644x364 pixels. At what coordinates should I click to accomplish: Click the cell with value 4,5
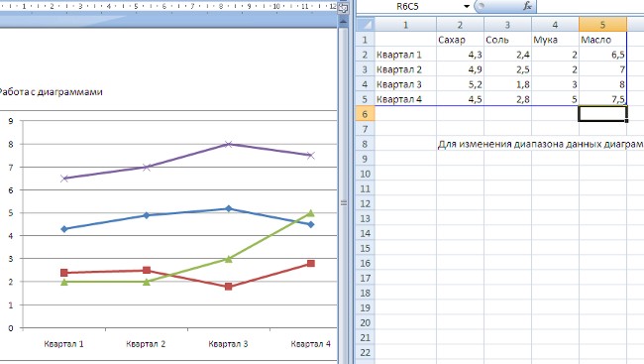click(460, 99)
